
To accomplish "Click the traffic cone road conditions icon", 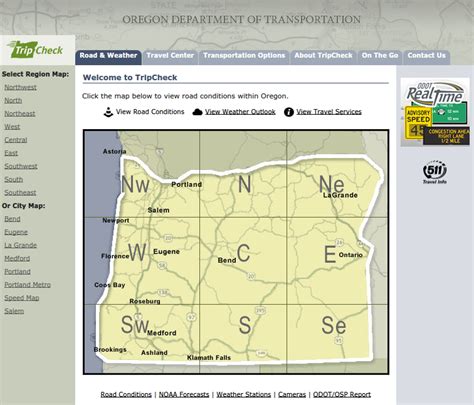I will click(108, 112).
